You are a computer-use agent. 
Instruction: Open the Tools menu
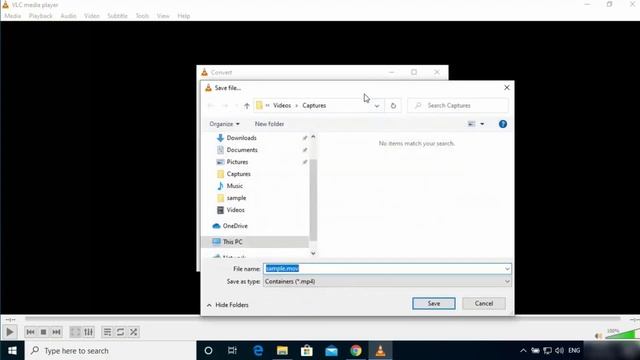click(142, 16)
